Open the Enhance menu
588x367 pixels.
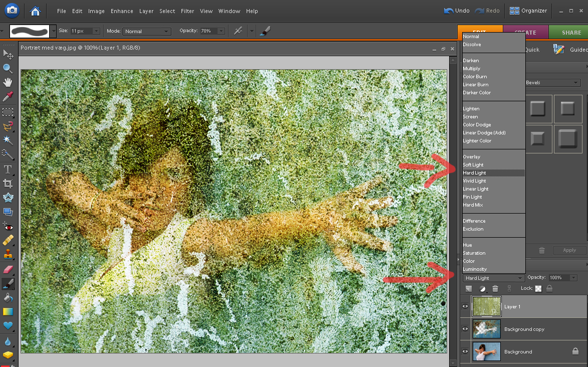click(x=122, y=11)
